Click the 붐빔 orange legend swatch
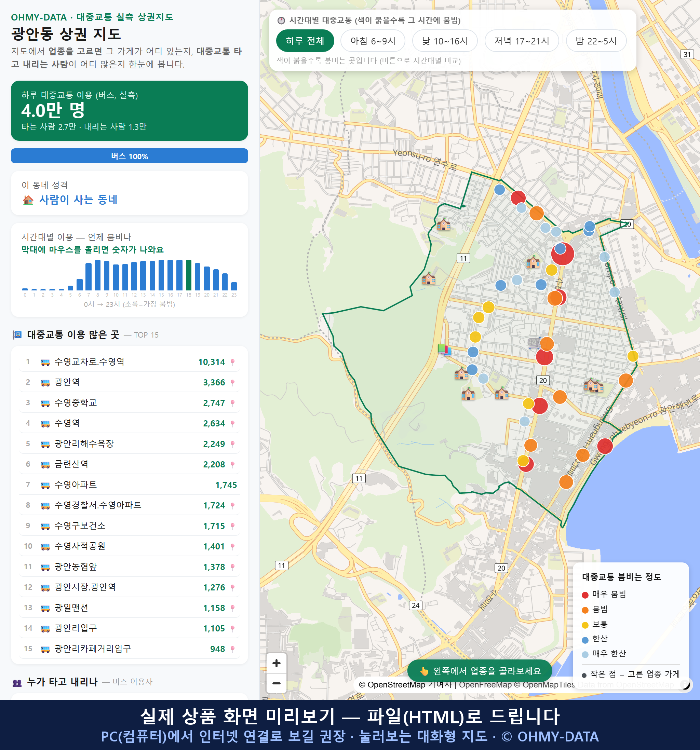This screenshot has width=700, height=750. coord(585,610)
